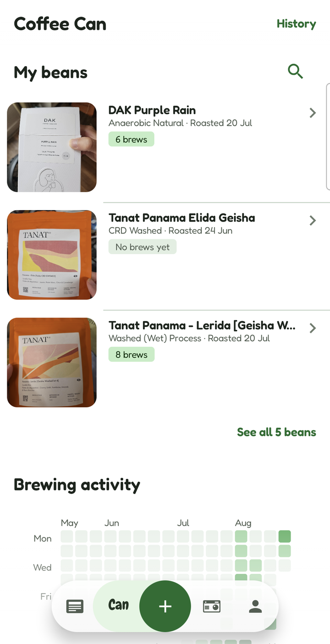This screenshot has width=330, height=644.
Task: Expand Tanat Panama Lerida chevron
Action: [313, 328]
